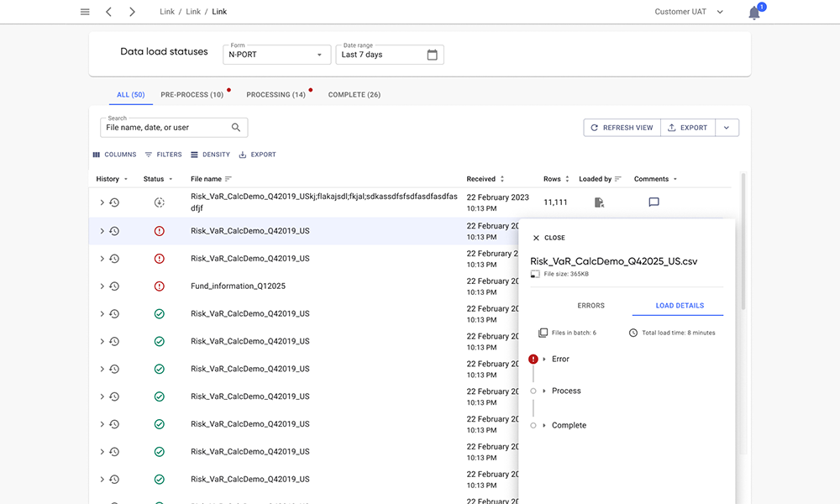840x504 pixels.
Task: Close the load details panel
Action: (x=549, y=238)
